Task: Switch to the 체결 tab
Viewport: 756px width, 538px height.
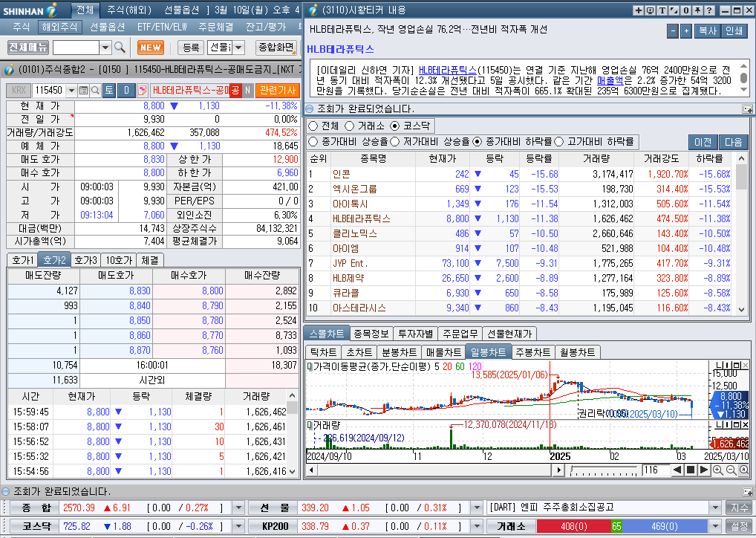Action: (149, 260)
